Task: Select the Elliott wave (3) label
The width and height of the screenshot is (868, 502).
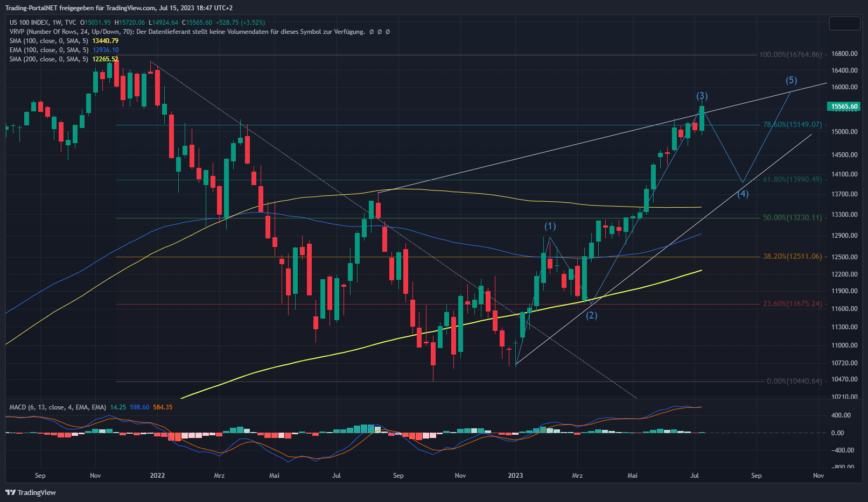Action: click(702, 96)
